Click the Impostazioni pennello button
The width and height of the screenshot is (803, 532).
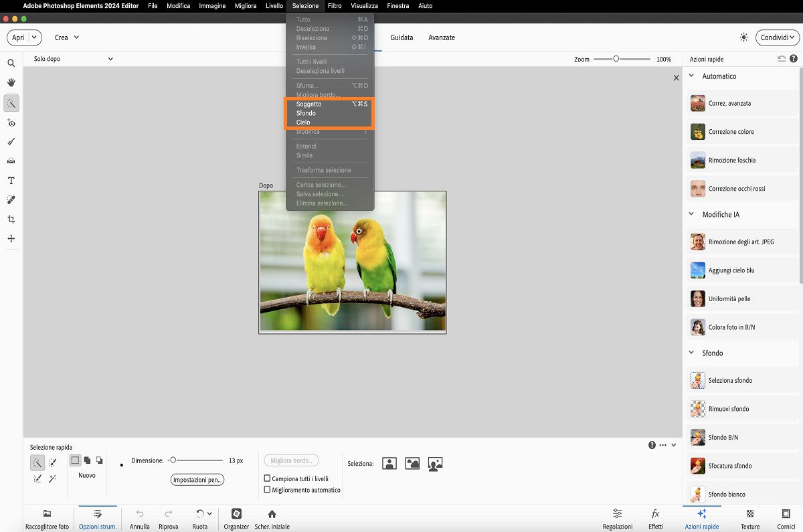coord(197,480)
